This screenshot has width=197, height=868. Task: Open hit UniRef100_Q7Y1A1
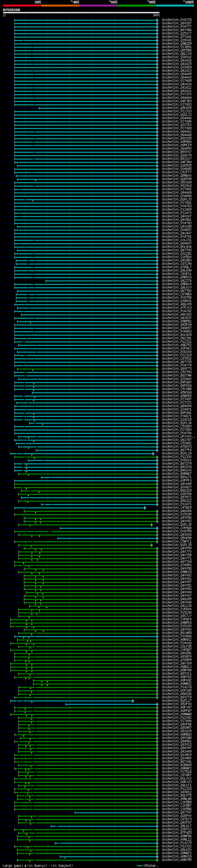click(x=177, y=37)
